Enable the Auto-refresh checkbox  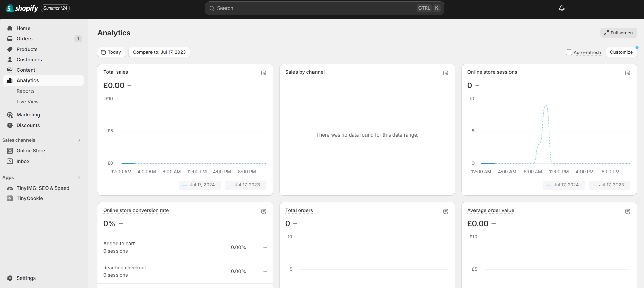coord(569,52)
